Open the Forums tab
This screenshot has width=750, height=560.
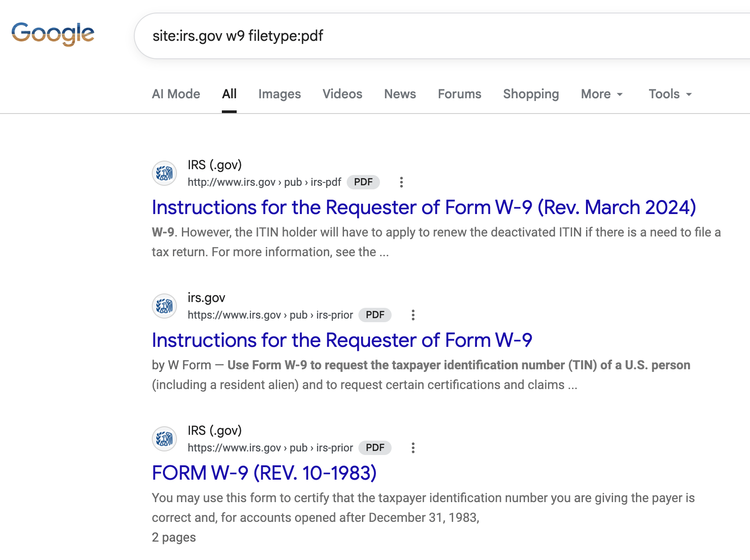459,94
